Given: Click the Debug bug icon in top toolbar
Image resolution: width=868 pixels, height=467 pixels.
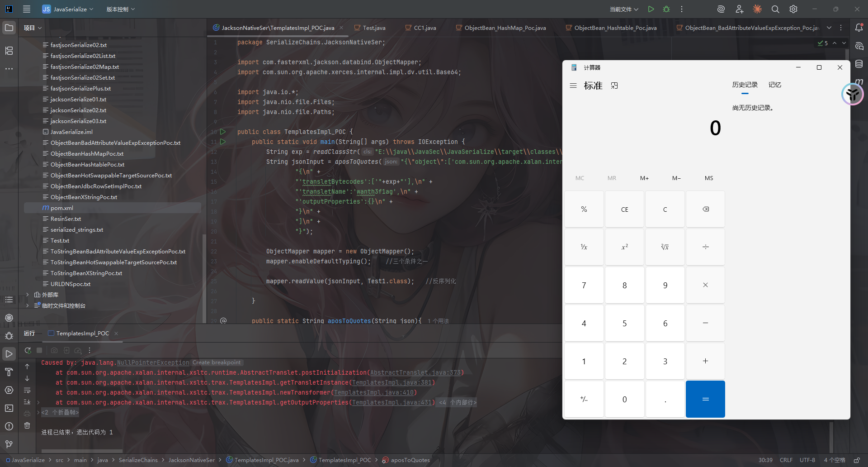Looking at the screenshot, I should (666, 9).
